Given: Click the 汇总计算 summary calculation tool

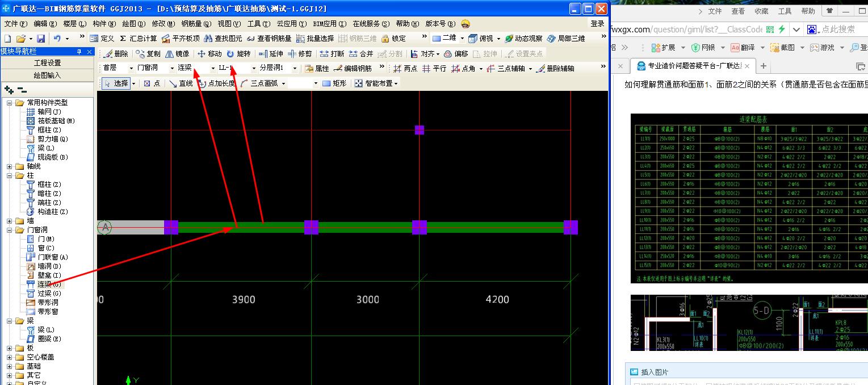Looking at the screenshot, I should tap(138, 39).
